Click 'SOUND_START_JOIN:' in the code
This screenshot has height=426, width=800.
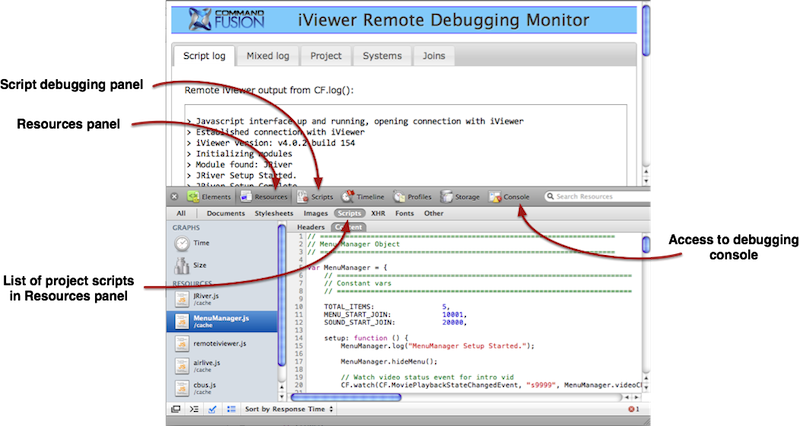click(x=359, y=322)
